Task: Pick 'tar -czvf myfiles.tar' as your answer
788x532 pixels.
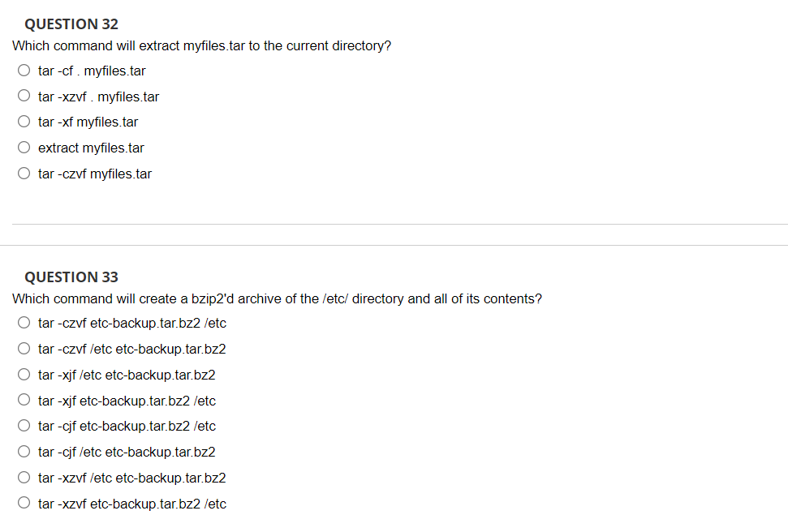Action: [24, 173]
